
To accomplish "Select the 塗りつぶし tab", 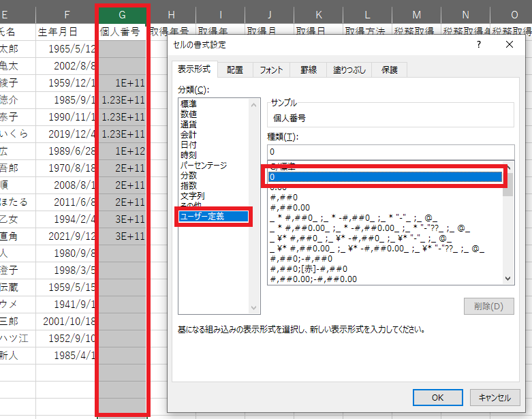I will pos(349,69).
